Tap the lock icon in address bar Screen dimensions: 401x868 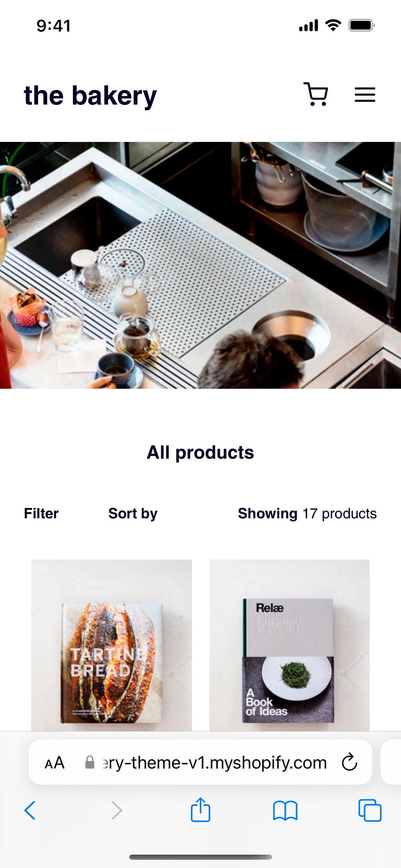point(90,762)
